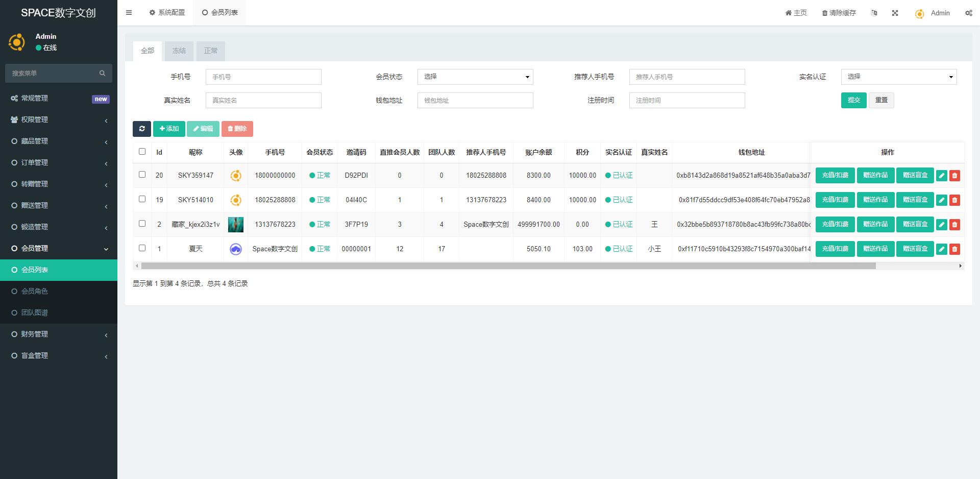980x479 pixels.
Task: Click the fullscreen icon in top bar
Action: 895,13
